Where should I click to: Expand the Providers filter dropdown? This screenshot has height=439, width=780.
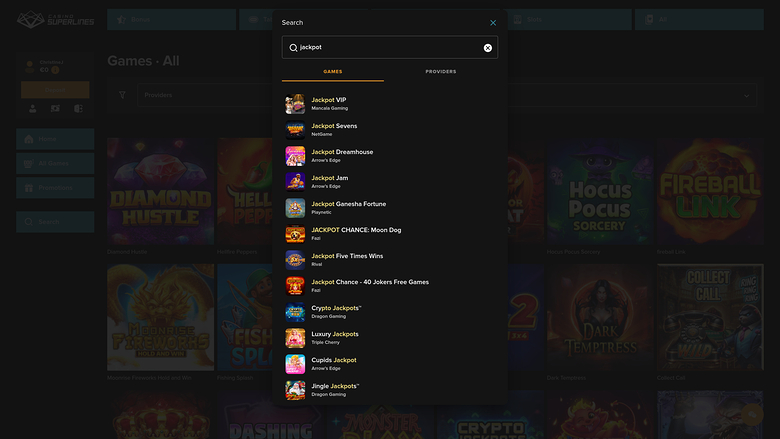click(747, 96)
